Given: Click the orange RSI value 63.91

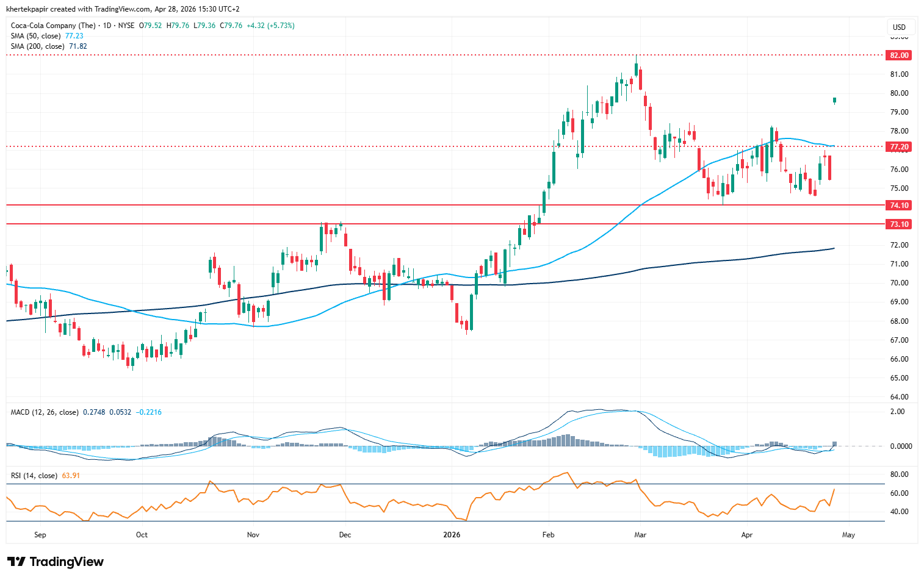Looking at the screenshot, I should pos(71,476).
